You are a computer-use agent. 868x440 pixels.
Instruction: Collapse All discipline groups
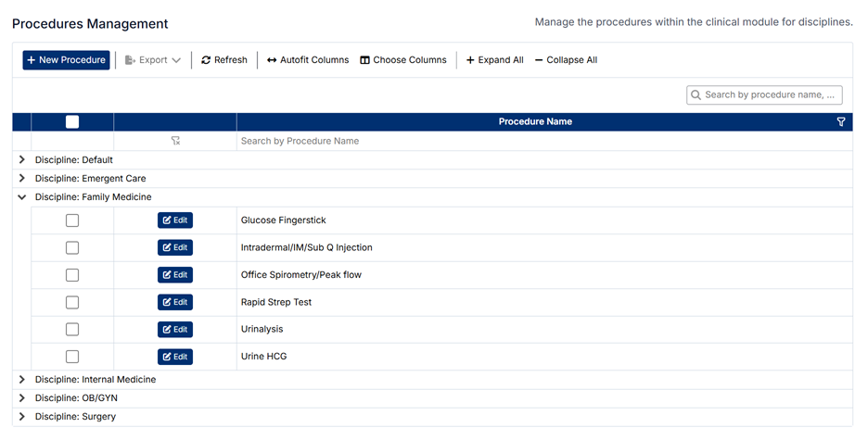[566, 60]
